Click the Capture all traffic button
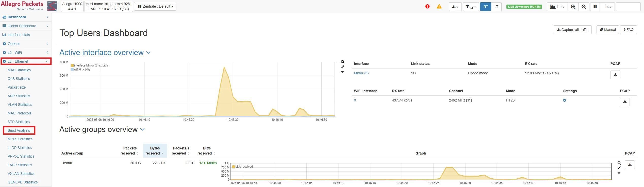This screenshot has width=644, height=187. [x=573, y=30]
